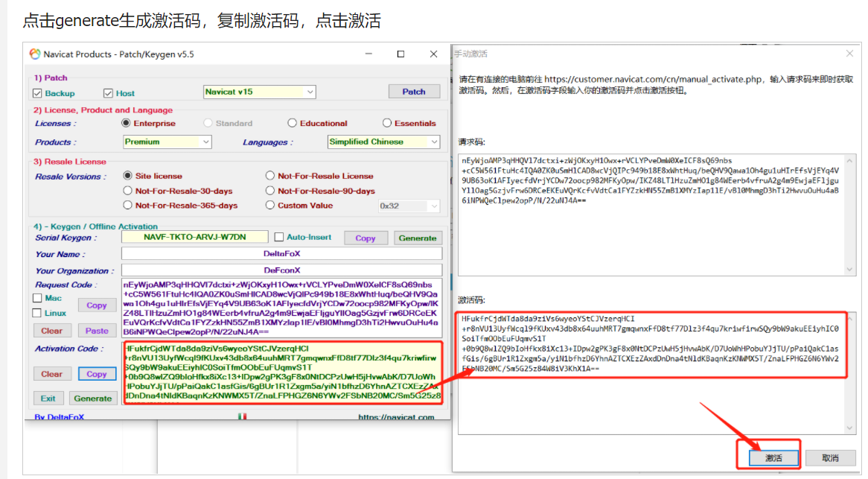Choose Not-For-Resale-90-days option

tap(270, 191)
